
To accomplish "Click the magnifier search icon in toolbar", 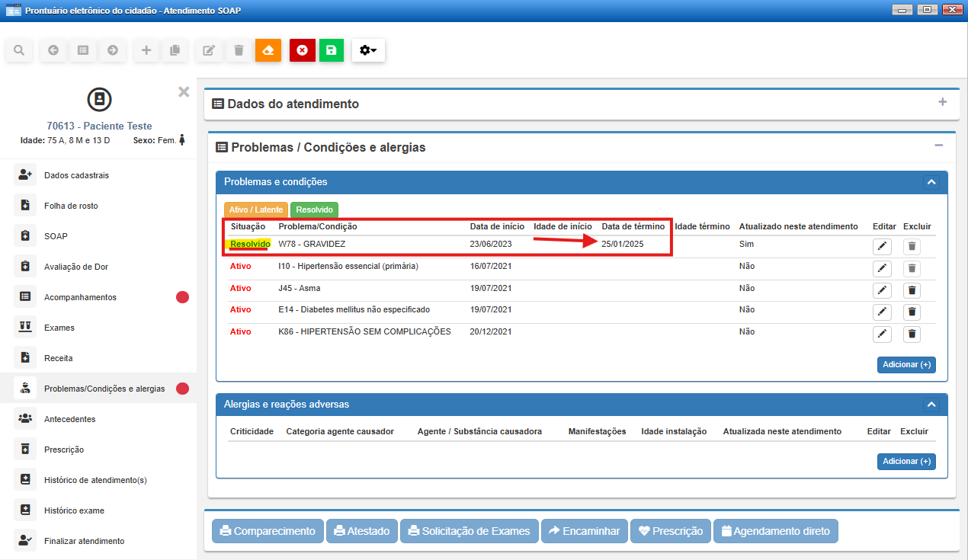I will coord(19,50).
